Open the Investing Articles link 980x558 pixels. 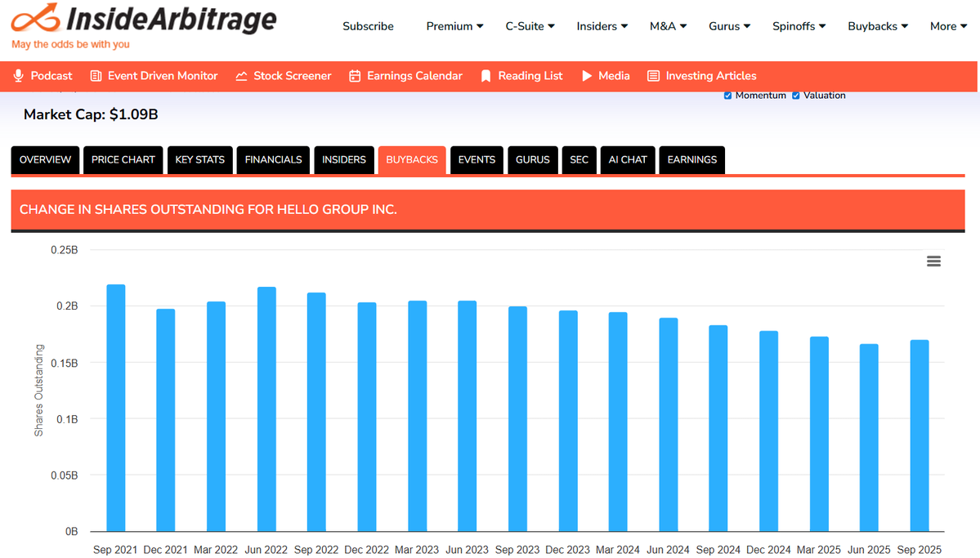(710, 76)
